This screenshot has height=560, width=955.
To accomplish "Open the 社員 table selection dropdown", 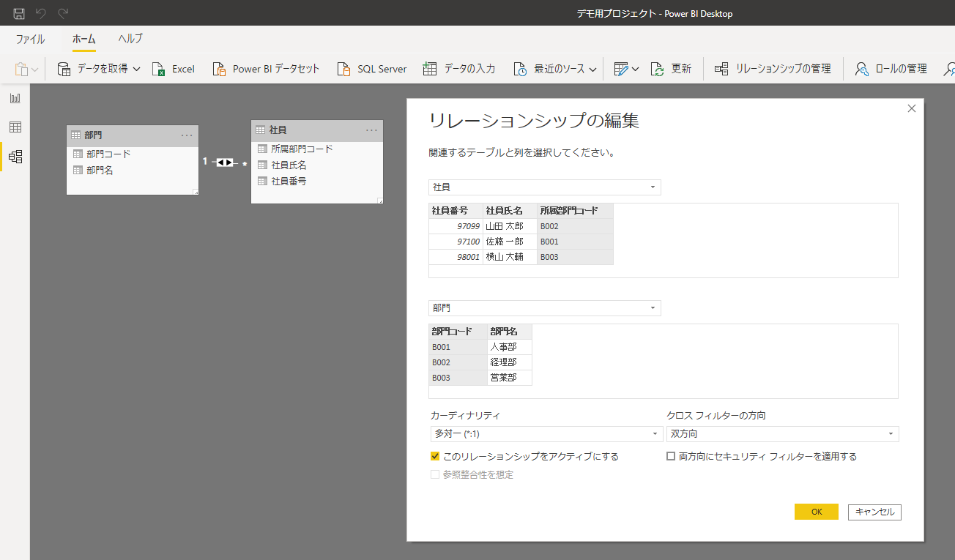I will 544,187.
